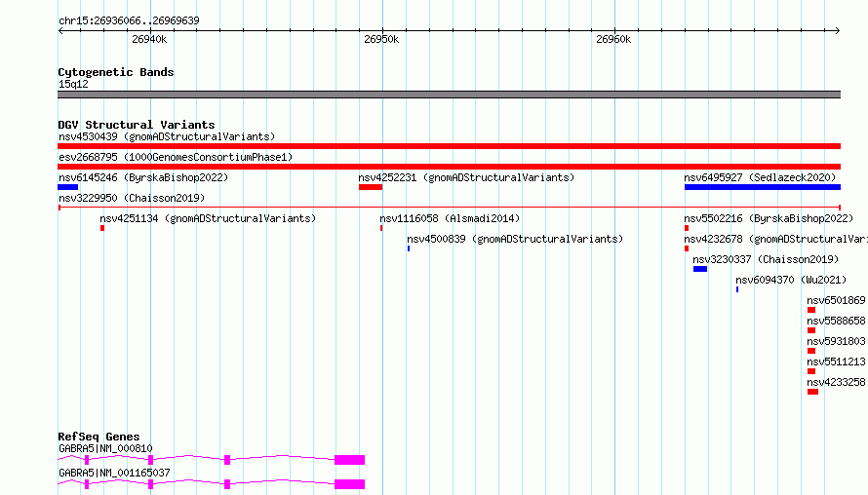Open the RefSeq Genes track title
Image resolution: width=868 pixels, height=495 pixels.
point(99,437)
